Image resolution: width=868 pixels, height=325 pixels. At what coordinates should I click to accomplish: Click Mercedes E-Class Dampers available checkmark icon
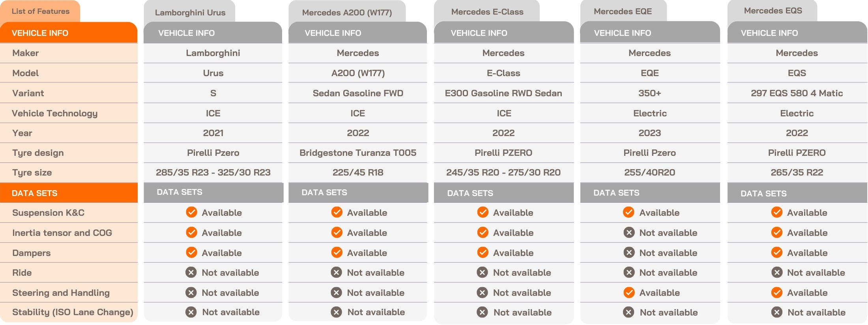pos(483,252)
